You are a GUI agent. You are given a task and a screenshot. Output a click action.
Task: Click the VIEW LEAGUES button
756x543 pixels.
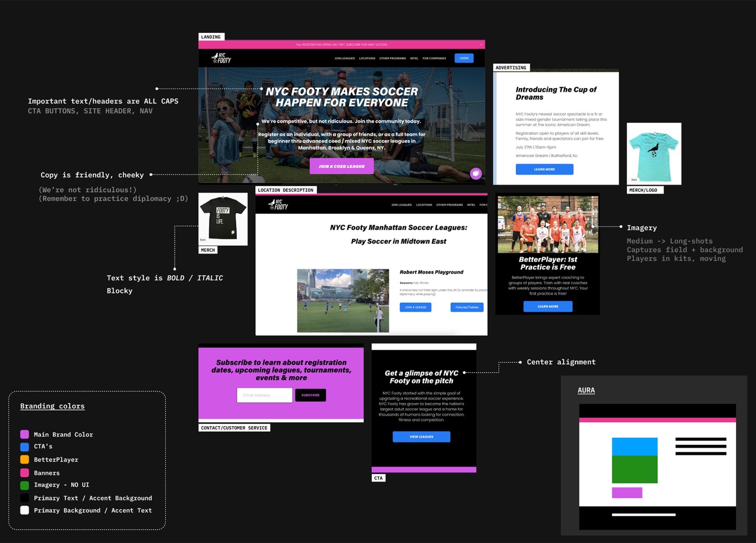coord(421,437)
